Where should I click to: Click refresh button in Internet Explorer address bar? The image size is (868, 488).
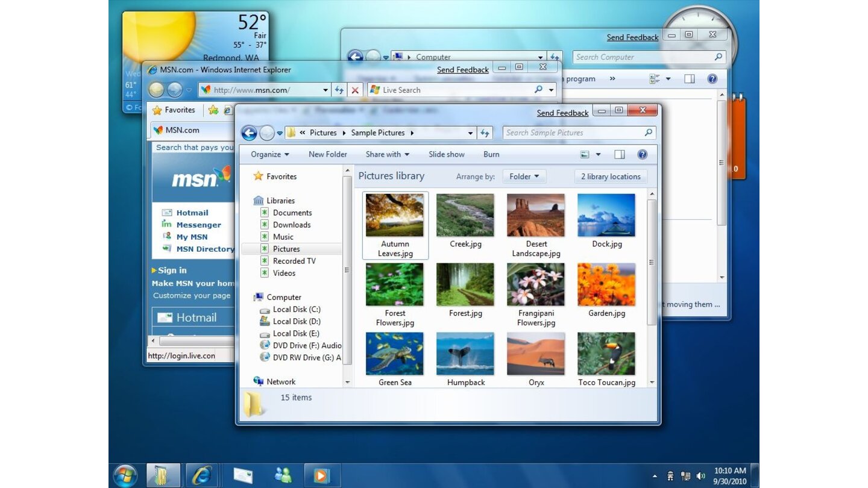pos(339,90)
